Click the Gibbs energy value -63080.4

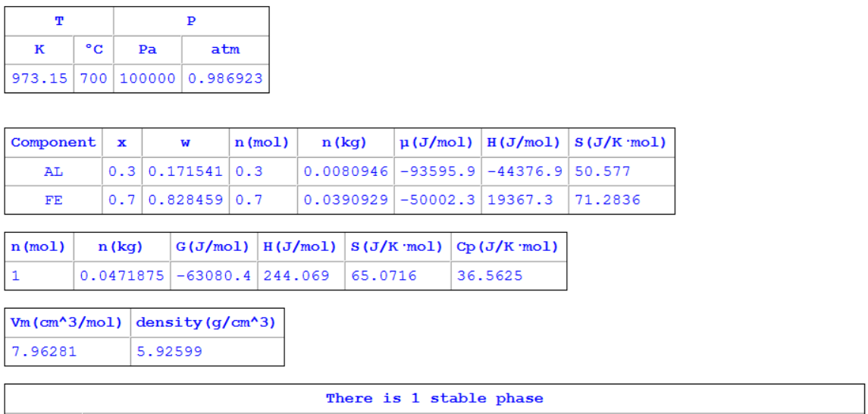213,275
